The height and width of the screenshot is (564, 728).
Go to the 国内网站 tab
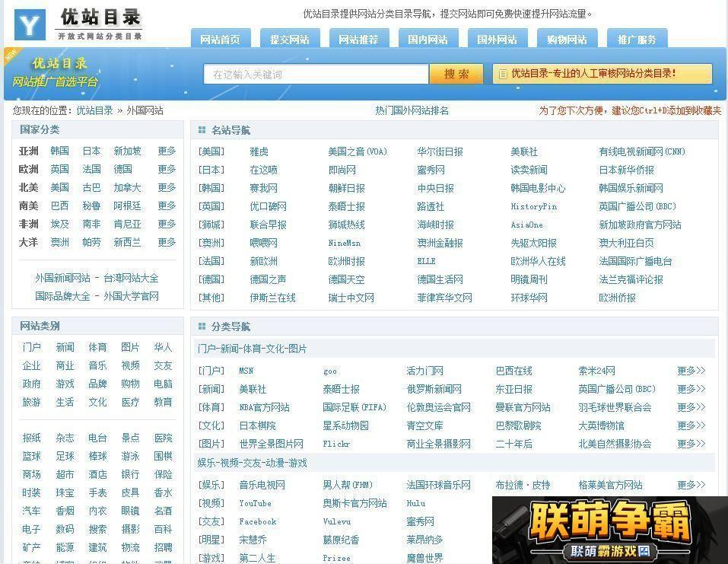pyautogui.click(x=428, y=39)
